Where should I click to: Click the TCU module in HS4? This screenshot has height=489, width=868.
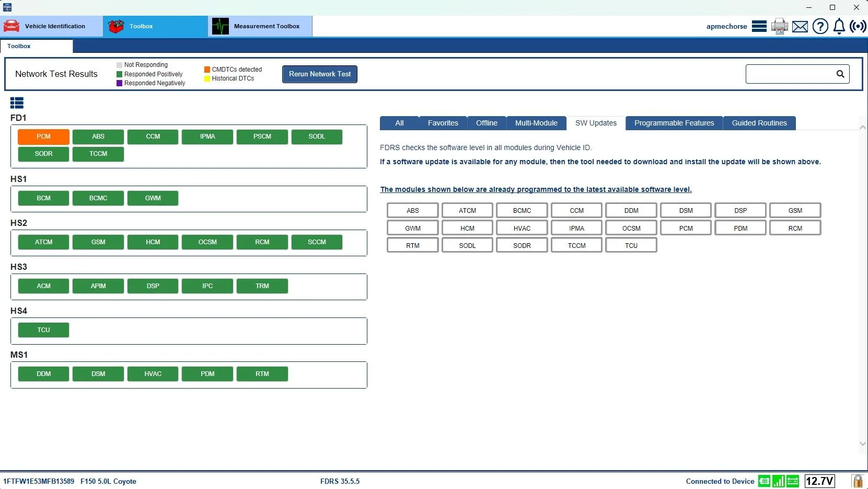[x=43, y=330]
